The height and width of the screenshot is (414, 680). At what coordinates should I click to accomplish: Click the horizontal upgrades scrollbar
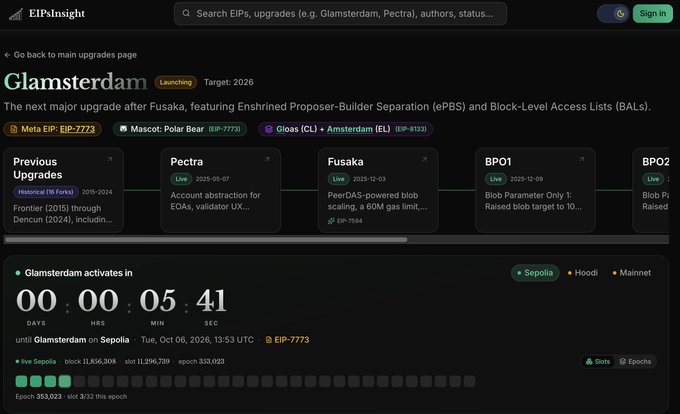point(206,239)
